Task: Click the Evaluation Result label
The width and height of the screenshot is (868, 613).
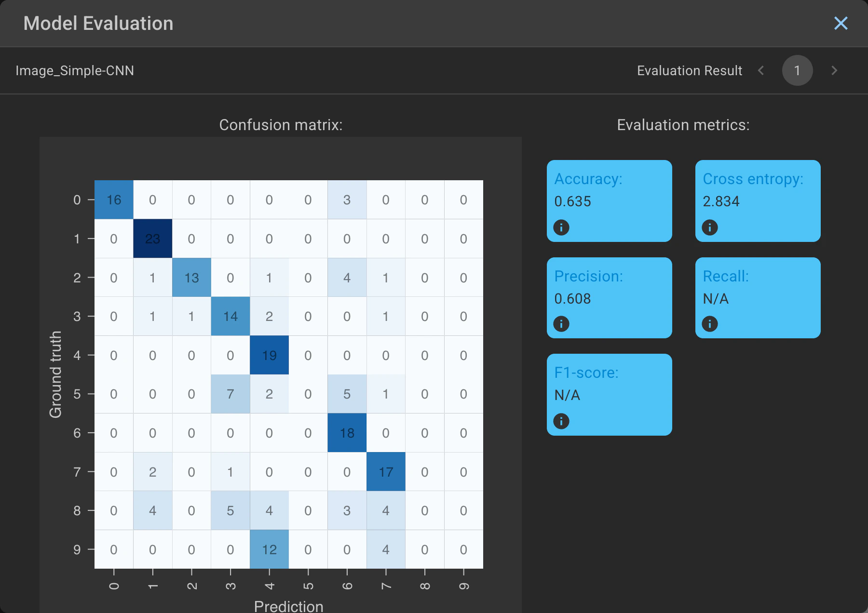Action: point(689,71)
